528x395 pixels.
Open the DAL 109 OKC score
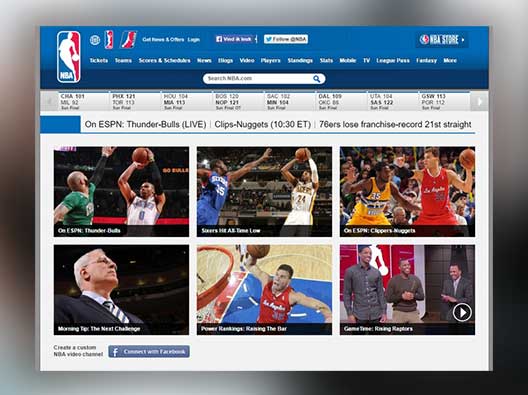[341, 101]
